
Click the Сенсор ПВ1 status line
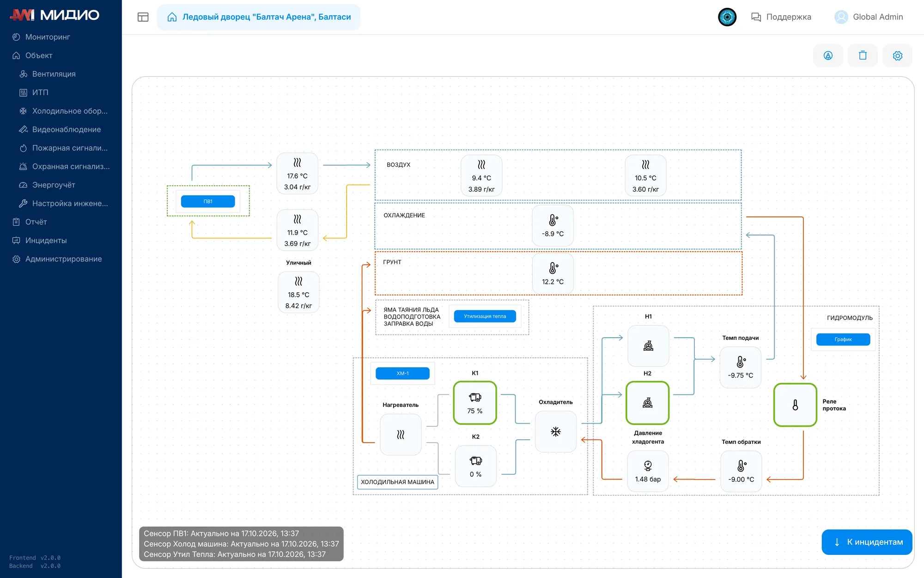tap(221, 533)
